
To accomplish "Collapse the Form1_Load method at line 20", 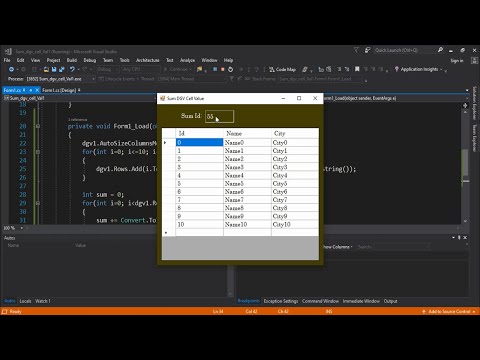I will click(x=38, y=126).
